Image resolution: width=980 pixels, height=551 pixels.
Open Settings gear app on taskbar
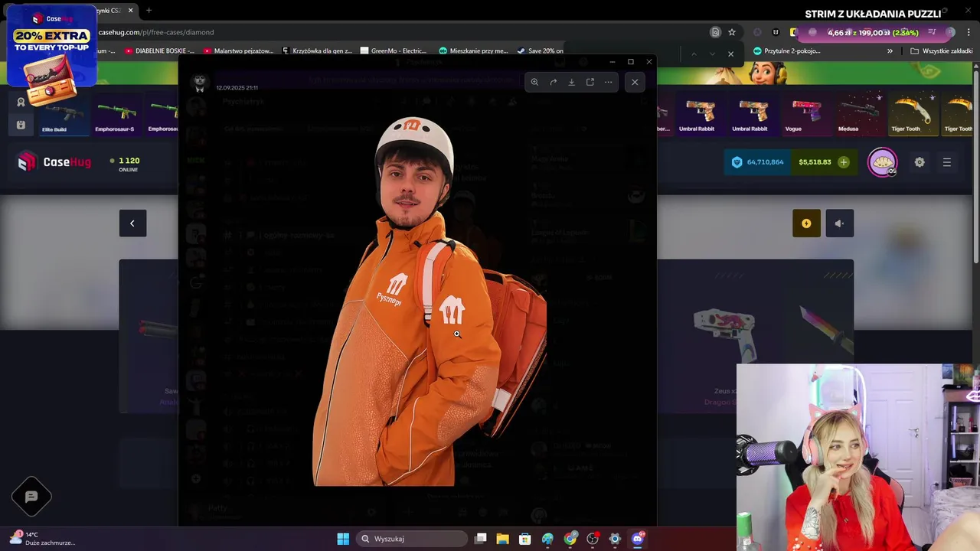coord(615,539)
